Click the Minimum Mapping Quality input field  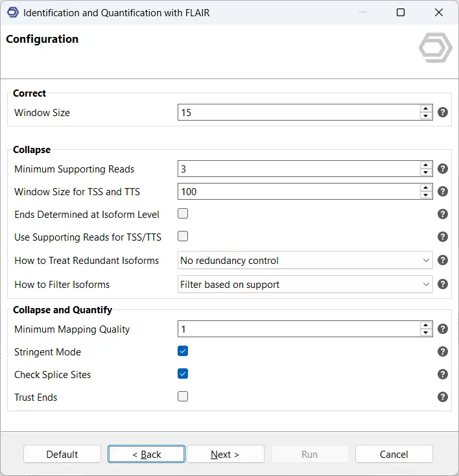point(298,329)
